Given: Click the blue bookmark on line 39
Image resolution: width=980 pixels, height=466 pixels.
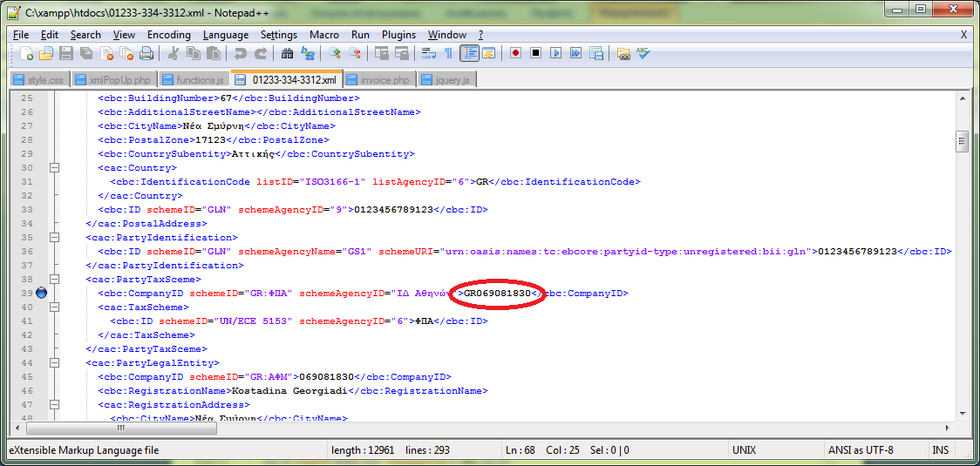Looking at the screenshot, I should tap(41, 293).
